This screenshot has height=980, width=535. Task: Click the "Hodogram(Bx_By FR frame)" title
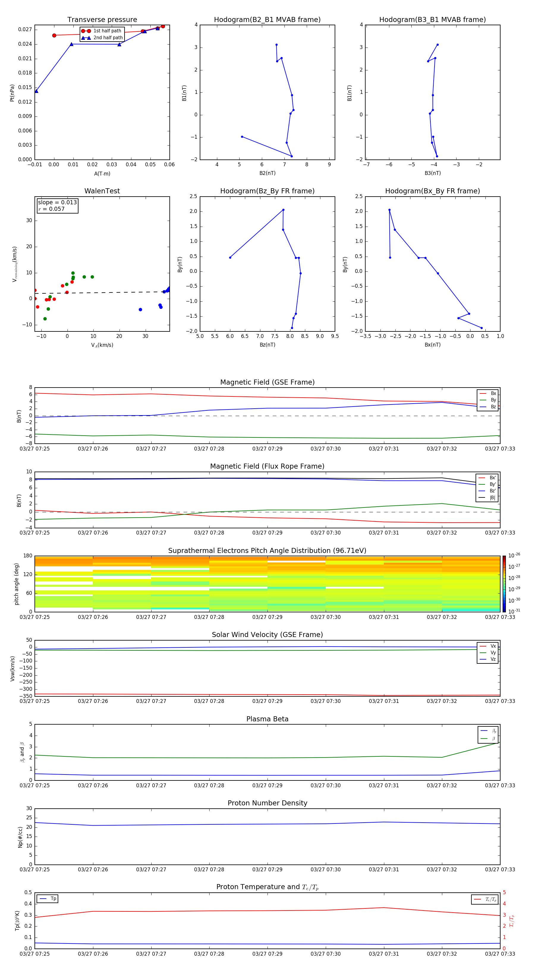pos(432,191)
